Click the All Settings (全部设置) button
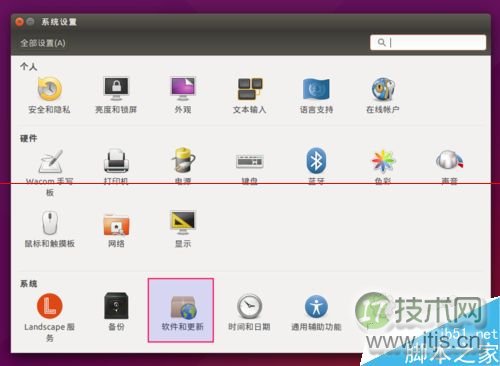 click(x=43, y=43)
